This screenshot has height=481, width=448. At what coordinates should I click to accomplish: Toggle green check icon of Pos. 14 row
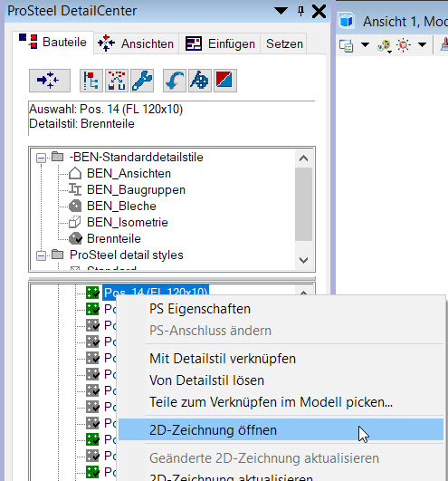tap(92, 293)
